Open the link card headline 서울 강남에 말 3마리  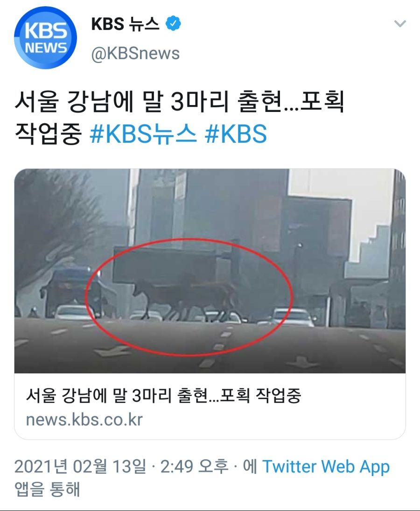(163, 396)
